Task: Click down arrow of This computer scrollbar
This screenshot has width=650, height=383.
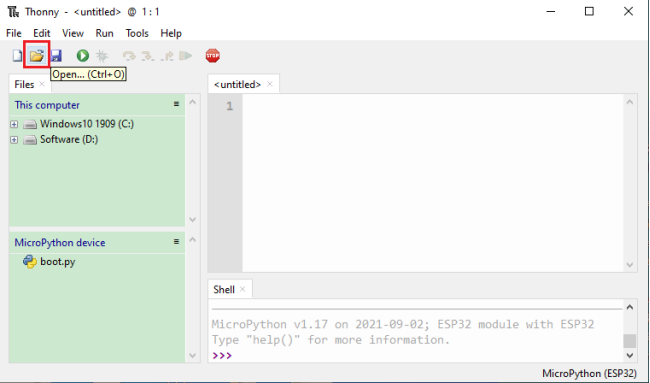Action: coord(192,219)
